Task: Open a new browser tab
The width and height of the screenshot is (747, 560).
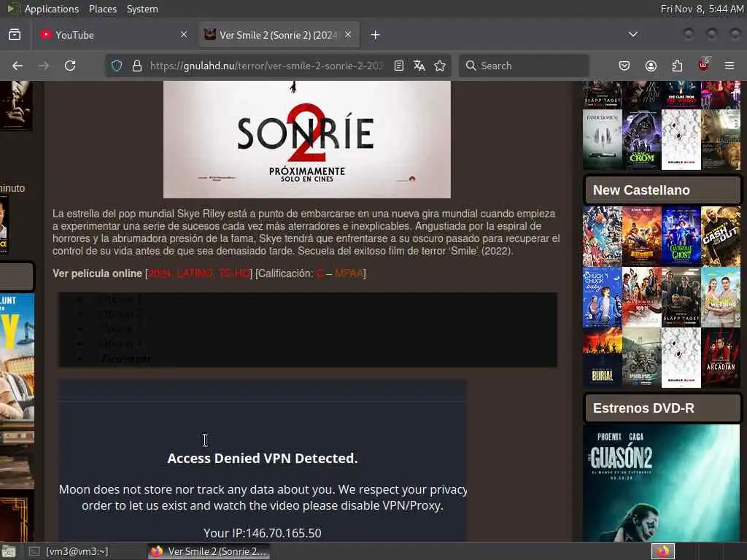Action: [376, 35]
